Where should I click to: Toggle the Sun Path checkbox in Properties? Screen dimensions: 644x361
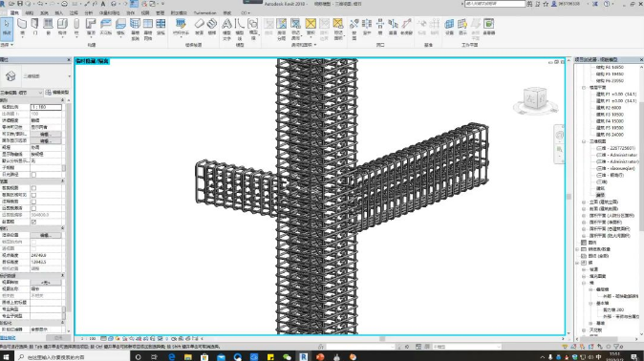click(x=33, y=175)
